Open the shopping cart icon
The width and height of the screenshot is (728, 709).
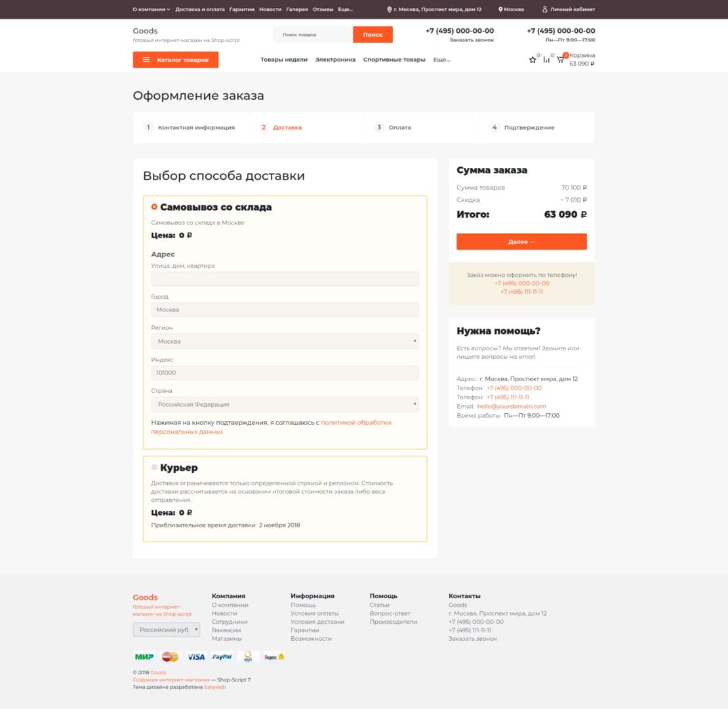tap(560, 60)
